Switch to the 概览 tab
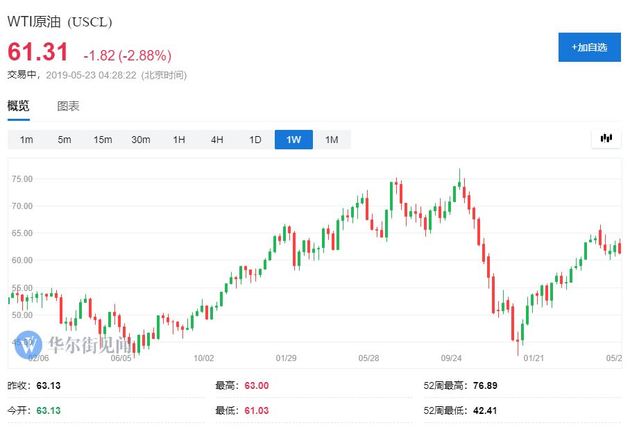Screen dimensions: 630x432 (18, 106)
